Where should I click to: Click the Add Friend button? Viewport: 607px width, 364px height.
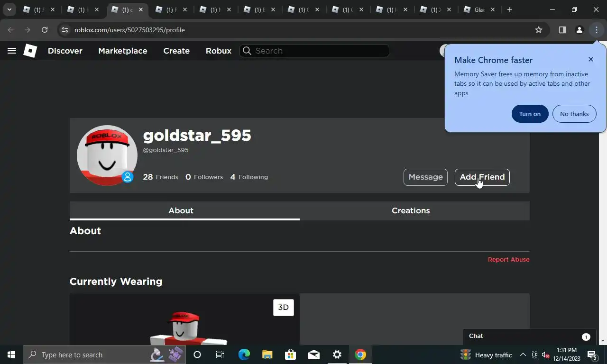pos(482,177)
